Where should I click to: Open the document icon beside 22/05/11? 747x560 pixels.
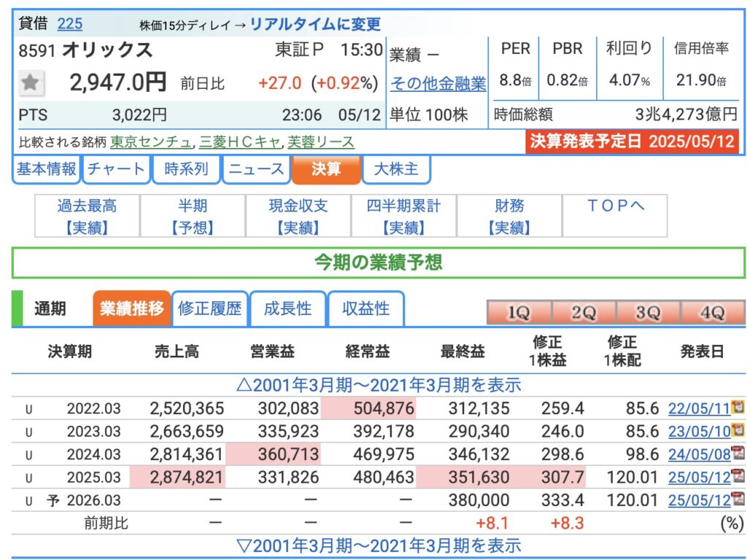pyautogui.click(x=738, y=408)
